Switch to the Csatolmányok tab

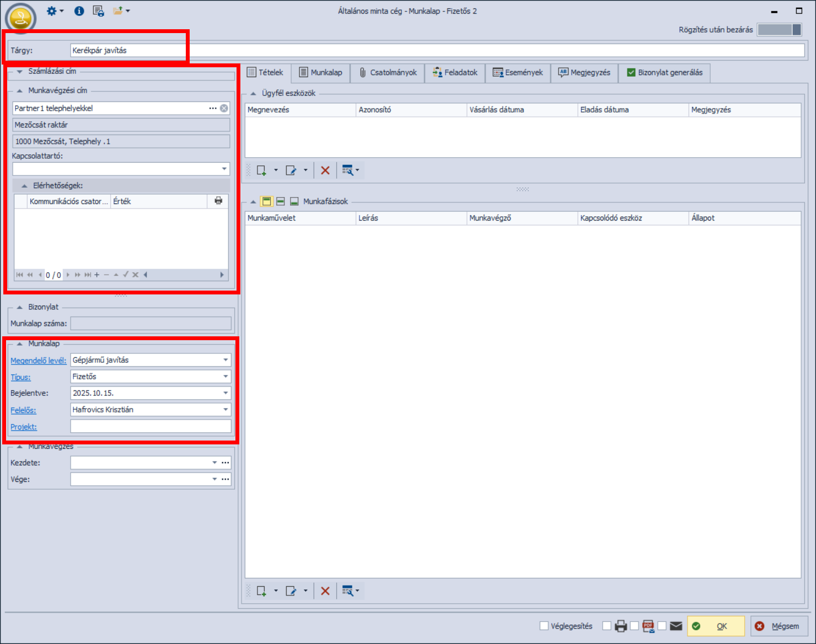click(388, 73)
